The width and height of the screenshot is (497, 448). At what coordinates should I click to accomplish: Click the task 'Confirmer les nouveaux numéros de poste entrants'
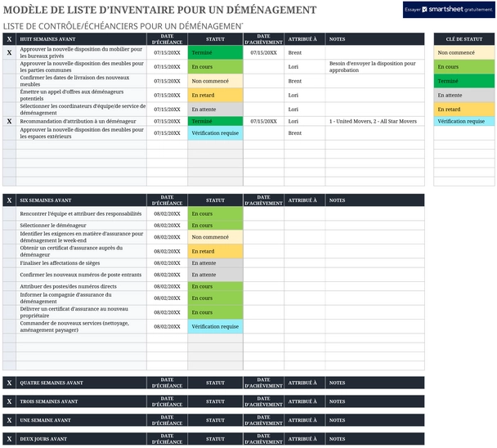(80, 275)
